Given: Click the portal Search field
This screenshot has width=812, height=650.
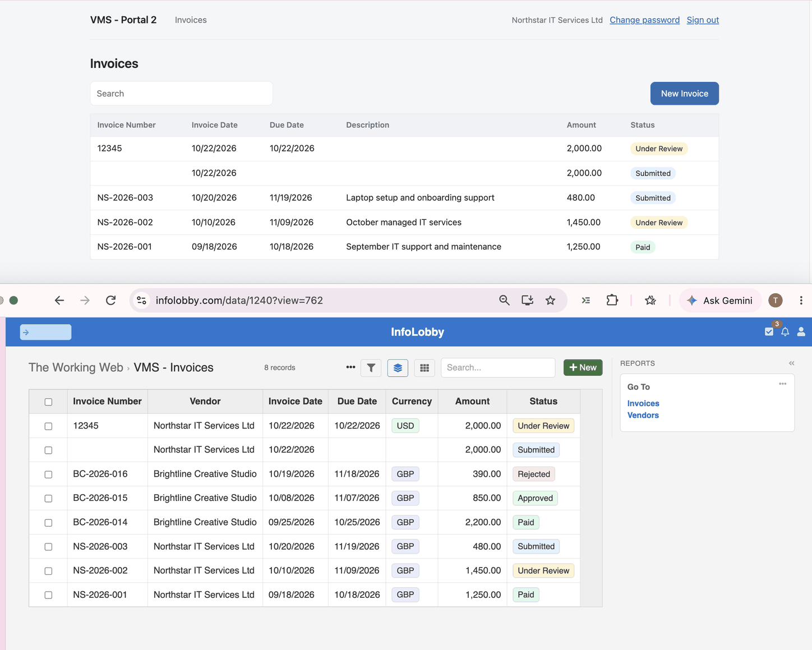Looking at the screenshot, I should 181,94.
